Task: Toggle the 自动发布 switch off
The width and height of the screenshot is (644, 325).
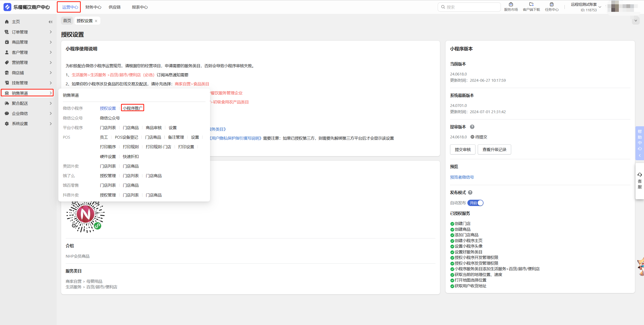Action: tap(475, 203)
